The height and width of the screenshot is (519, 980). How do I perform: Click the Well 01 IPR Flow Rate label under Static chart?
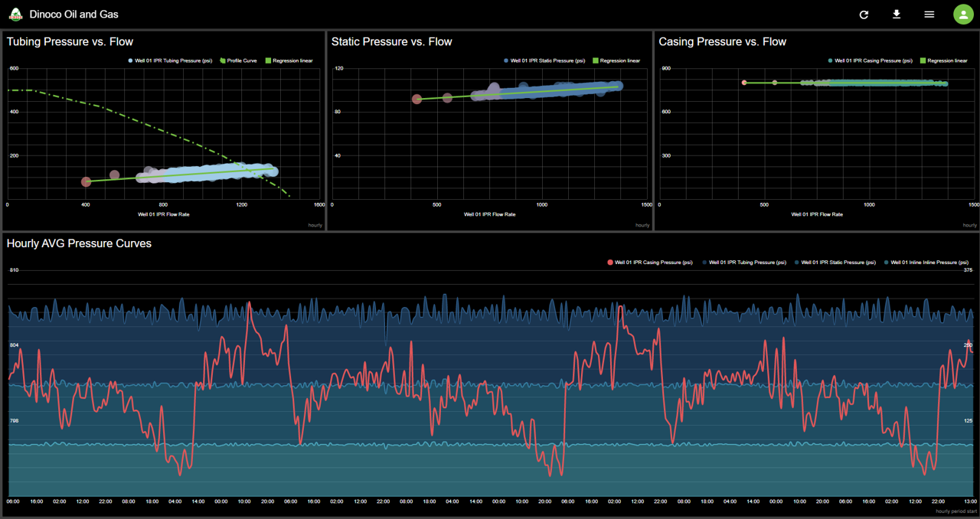[489, 214]
